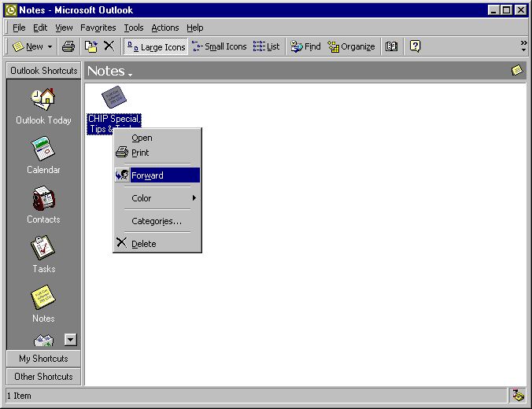The height and width of the screenshot is (409, 532).
Task: Click the Office Assistant help icon
Action: click(415, 46)
